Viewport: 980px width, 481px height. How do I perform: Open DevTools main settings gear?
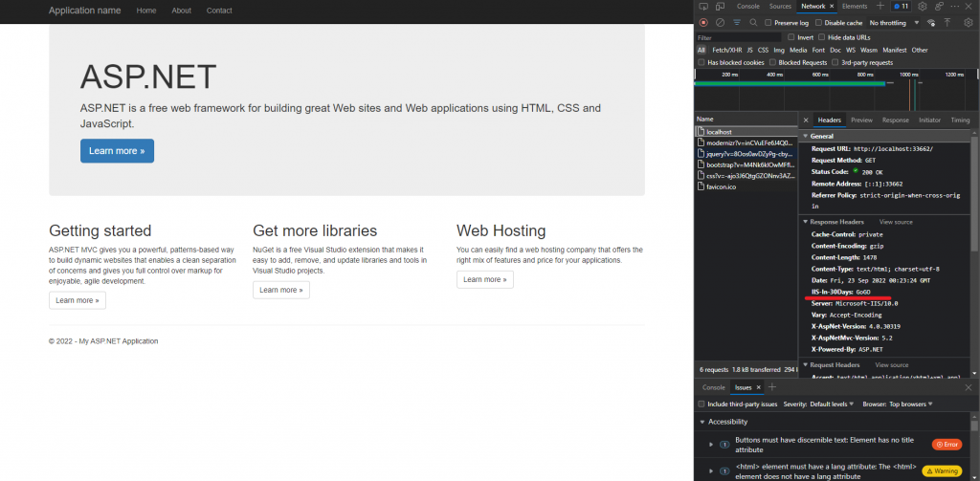(x=922, y=7)
